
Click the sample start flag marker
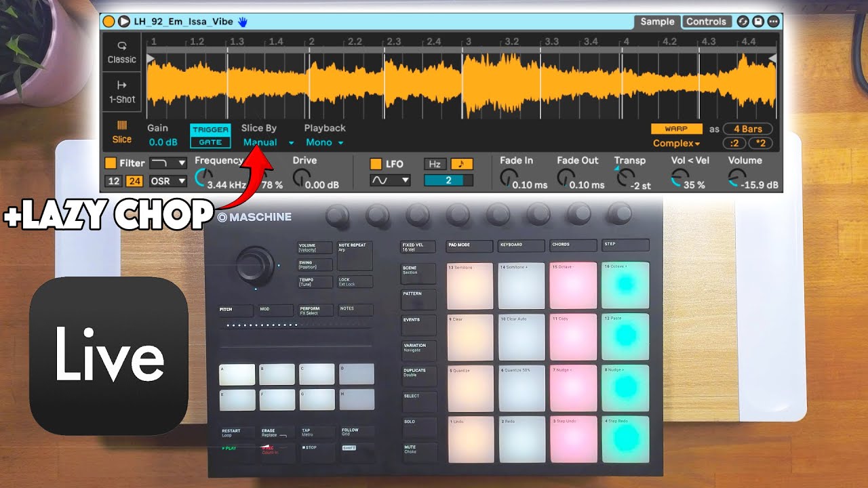[x=151, y=59]
